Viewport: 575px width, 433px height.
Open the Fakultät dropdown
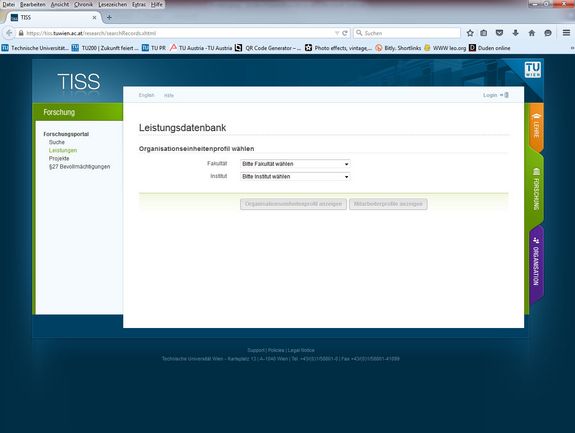[295, 164]
